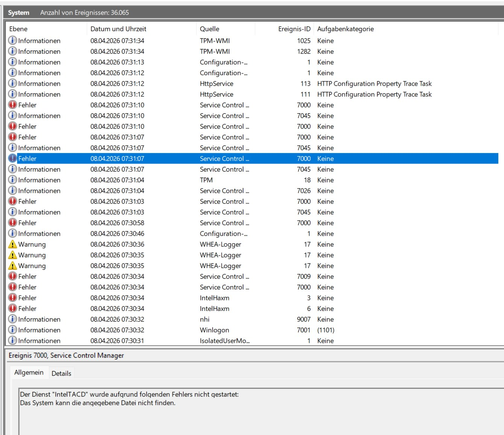Click 'Warnung' label at 07:30:36
The width and height of the screenshot is (504, 435).
[x=32, y=244]
